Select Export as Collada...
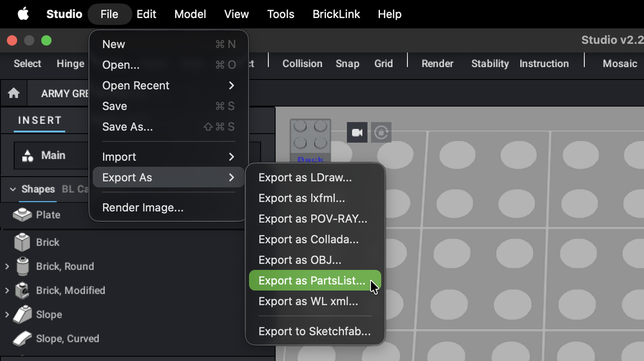This screenshot has height=361, width=644. (315, 239)
